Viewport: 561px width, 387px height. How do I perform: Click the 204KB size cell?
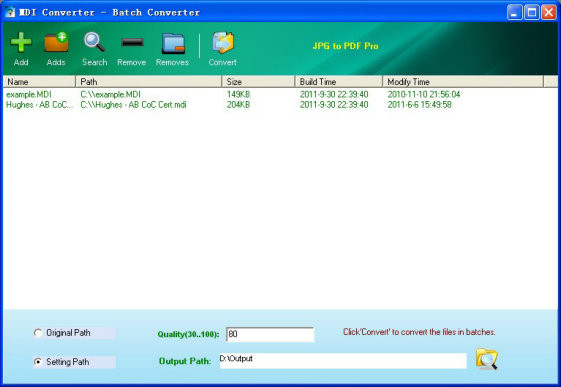pyautogui.click(x=238, y=105)
